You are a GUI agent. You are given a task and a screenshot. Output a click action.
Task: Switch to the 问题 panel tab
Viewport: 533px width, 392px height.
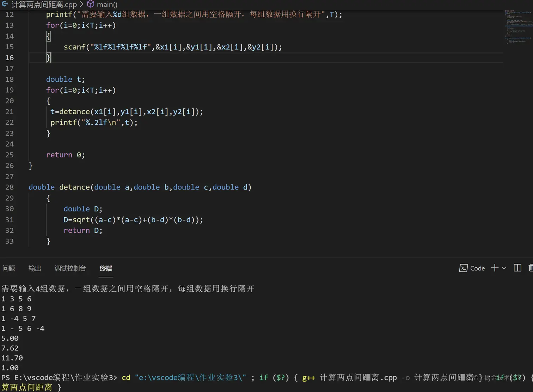point(8,268)
